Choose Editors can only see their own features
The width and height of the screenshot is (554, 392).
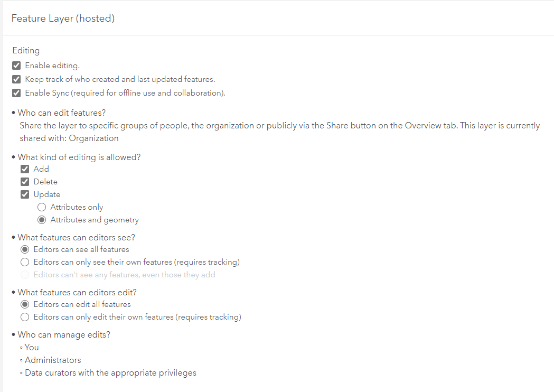[x=25, y=262]
